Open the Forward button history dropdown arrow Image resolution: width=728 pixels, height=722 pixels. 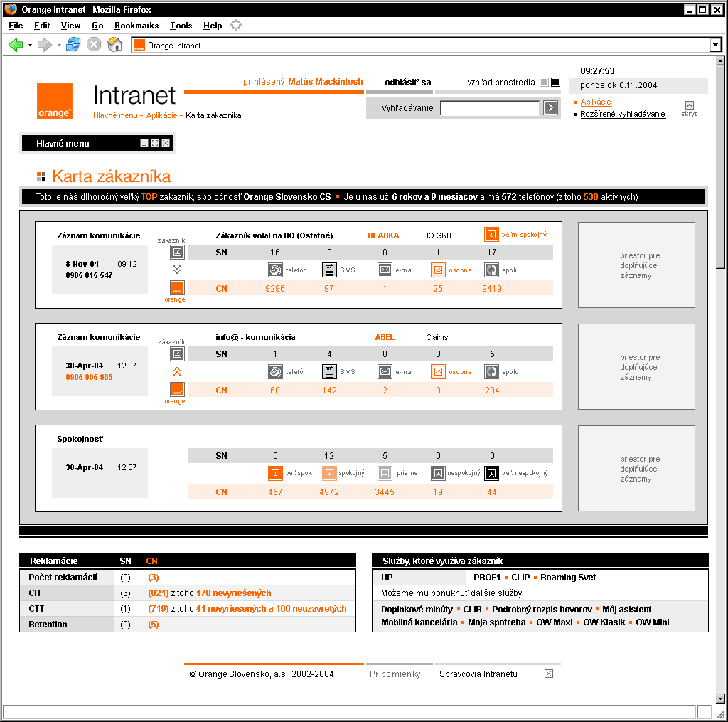pyautogui.click(x=59, y=45)
